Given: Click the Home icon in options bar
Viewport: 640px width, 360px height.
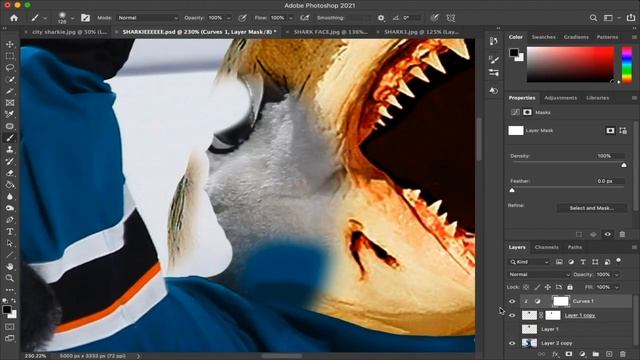Looking at the screenshot, I should click(x=14, y=18).
